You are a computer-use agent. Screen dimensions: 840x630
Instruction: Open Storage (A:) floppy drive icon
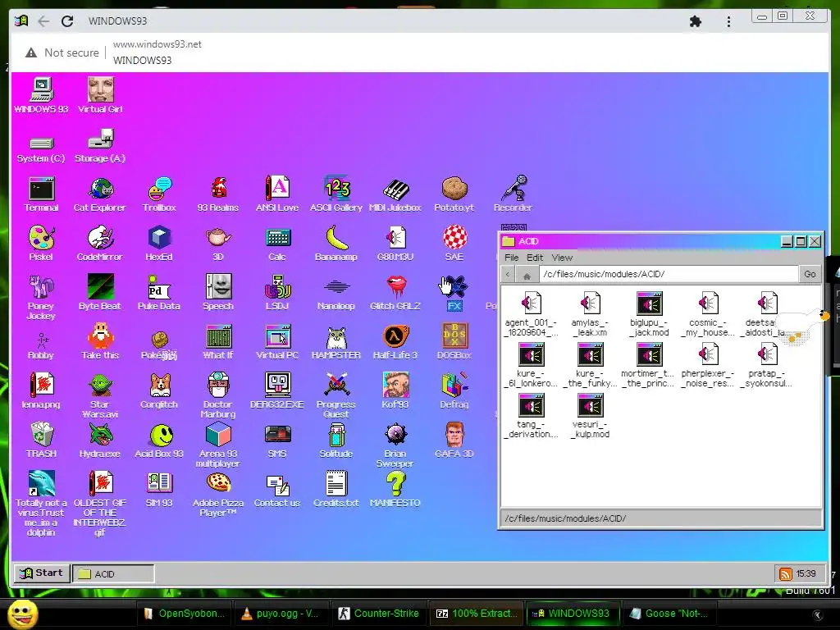point(100,146)
